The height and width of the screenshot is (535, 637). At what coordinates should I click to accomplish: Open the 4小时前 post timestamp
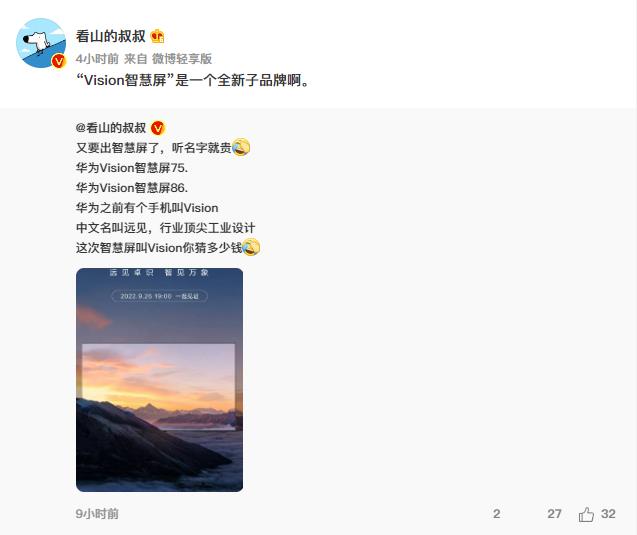point(97,59)
